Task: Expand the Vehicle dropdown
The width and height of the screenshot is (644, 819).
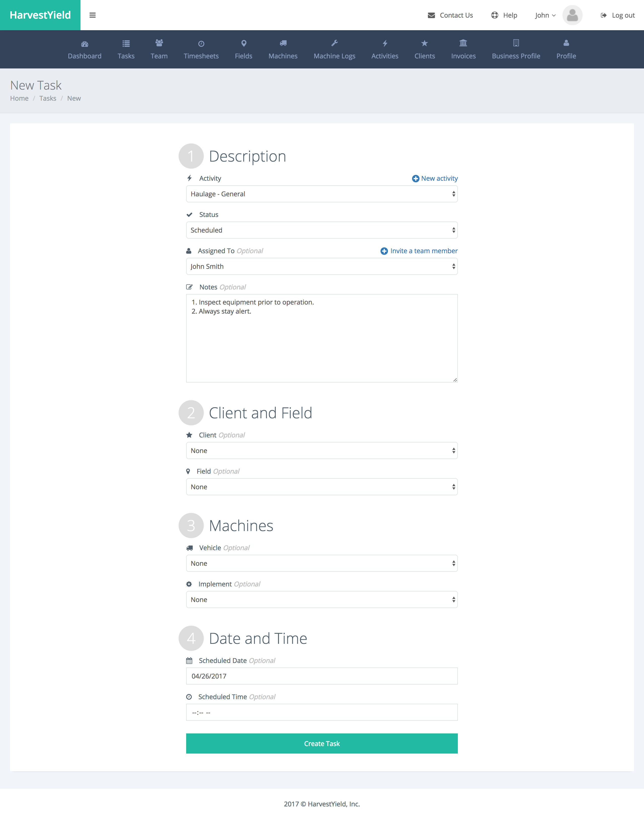Action: [x=322, y=563]
